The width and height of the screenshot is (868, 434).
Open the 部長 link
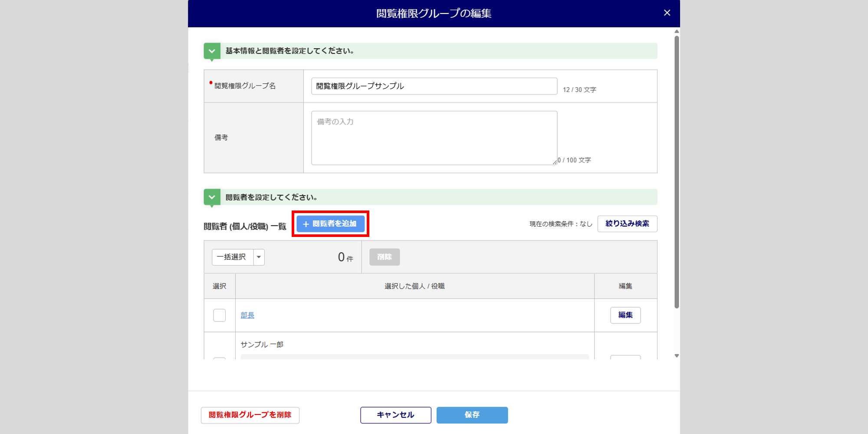247,316
